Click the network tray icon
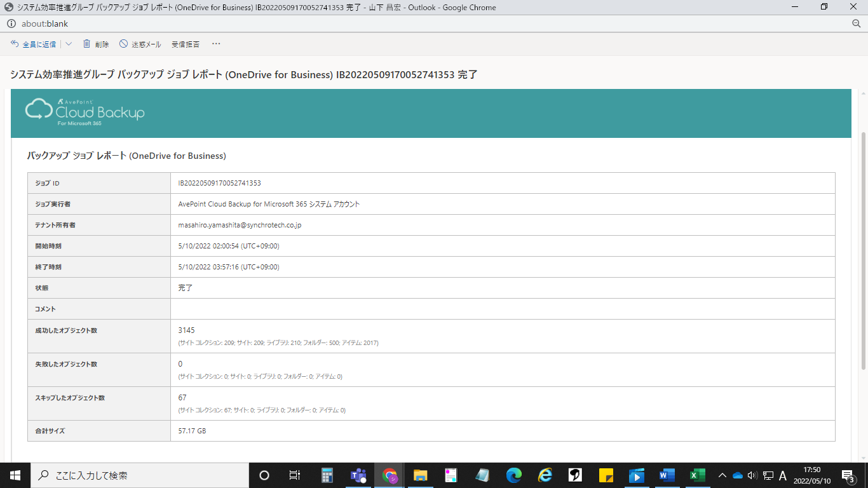Viewport: 868px width, 488px height. click(x=768, y=475)
